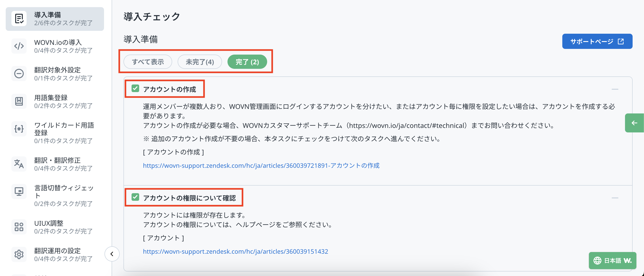Open UIUX調整 grid icon section
The width and height of the screenshot is (644, 276).
(x=19, y=227)
